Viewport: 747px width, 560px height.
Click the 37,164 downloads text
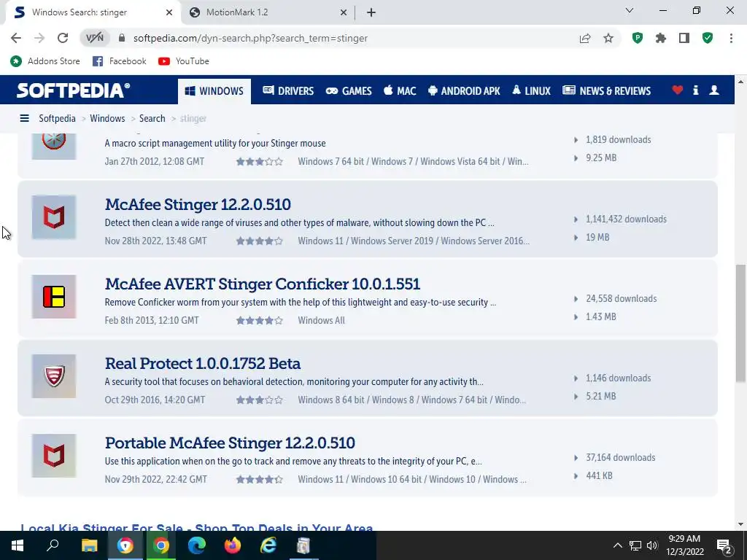click(x=620, y=458)
